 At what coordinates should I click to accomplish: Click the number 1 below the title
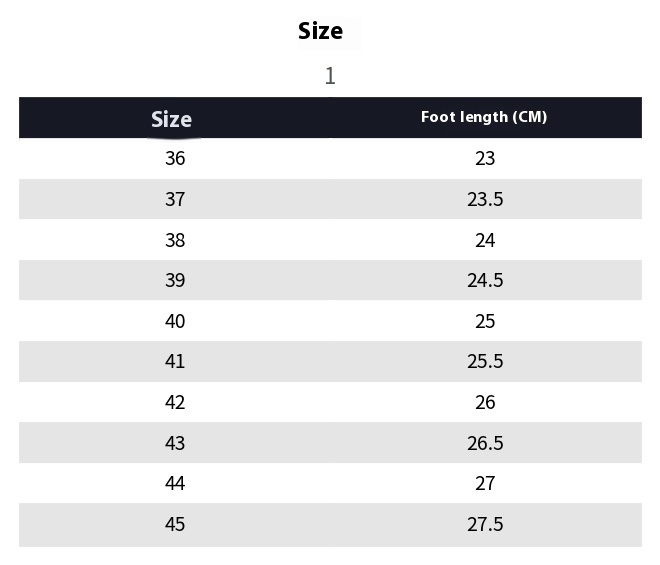330,76
